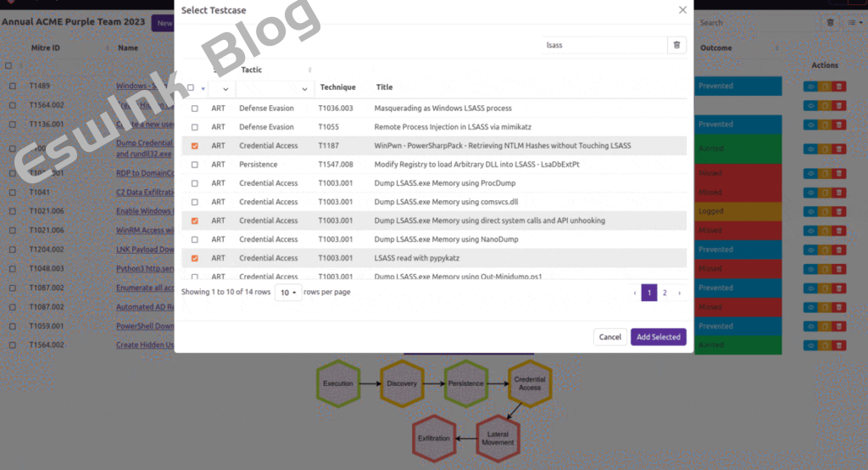Click the Credential Access hexagon node
The height and width of the screenshot is (470, 868).
coord(530,383)
